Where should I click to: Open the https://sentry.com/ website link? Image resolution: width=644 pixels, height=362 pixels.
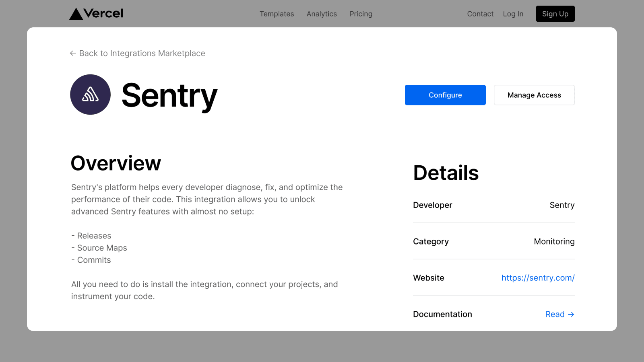[x=538, y=278]
